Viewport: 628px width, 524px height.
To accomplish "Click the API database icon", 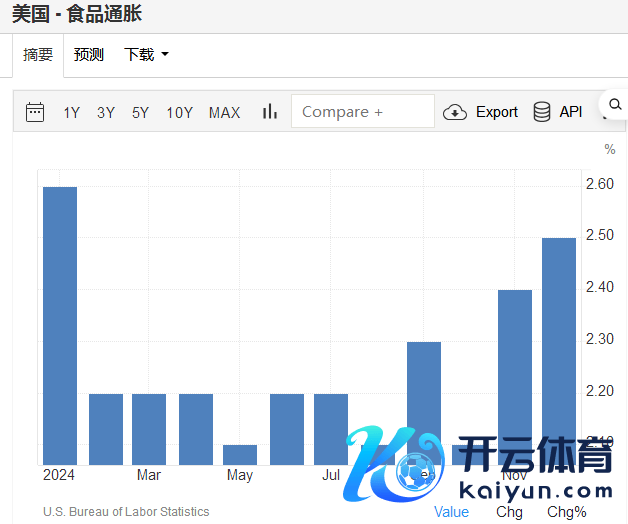I will point(542,112).
